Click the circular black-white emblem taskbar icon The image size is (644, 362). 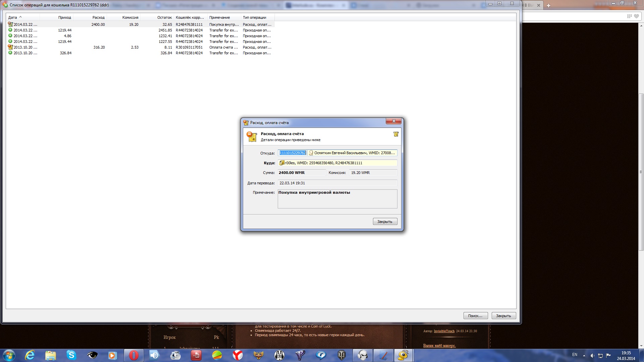click(279, 355)
